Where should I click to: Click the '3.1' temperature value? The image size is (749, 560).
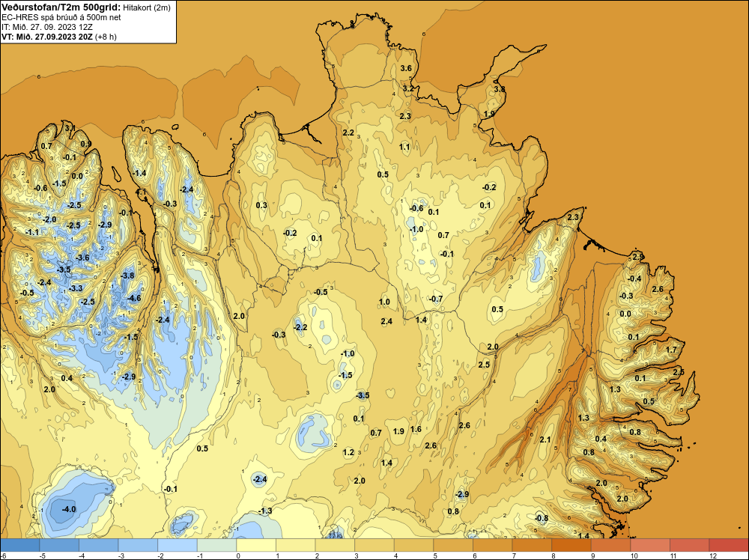70,128
